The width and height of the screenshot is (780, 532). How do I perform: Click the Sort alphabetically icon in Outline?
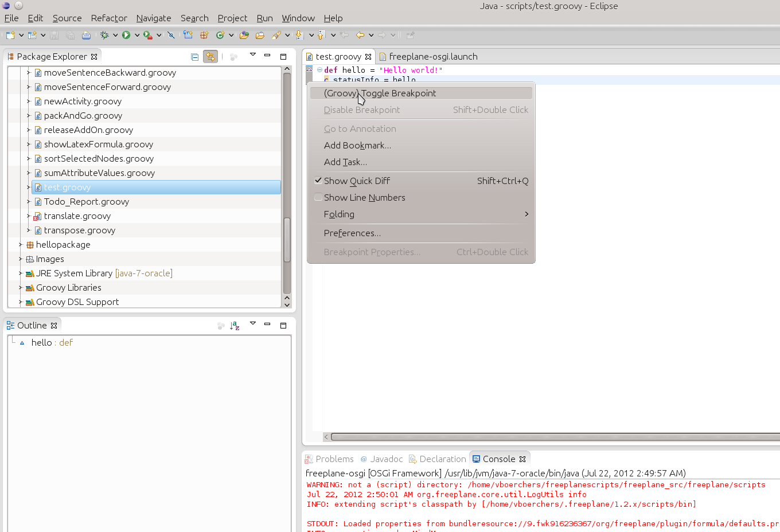[x=235, y=326]
